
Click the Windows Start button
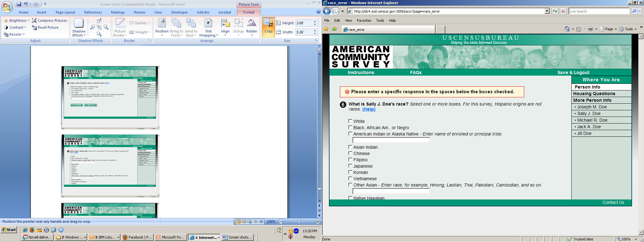click(x=9, y=230)
